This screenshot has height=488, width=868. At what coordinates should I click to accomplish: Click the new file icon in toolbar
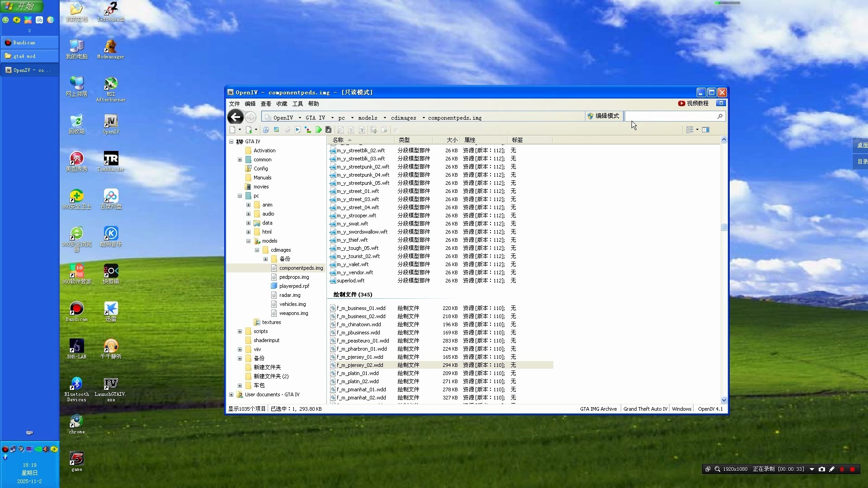[232, 130]
